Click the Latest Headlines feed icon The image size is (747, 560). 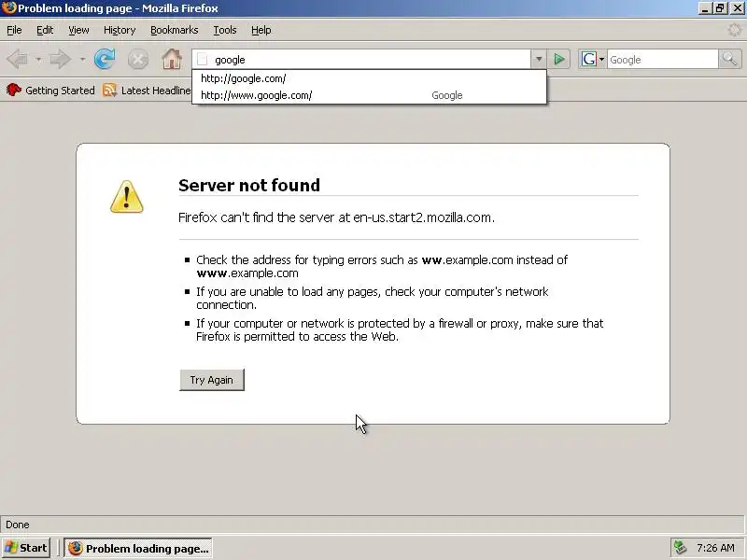109,90
